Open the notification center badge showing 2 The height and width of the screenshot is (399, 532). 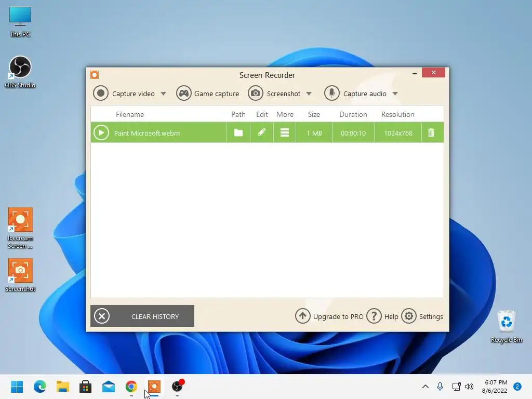[517, 387]
